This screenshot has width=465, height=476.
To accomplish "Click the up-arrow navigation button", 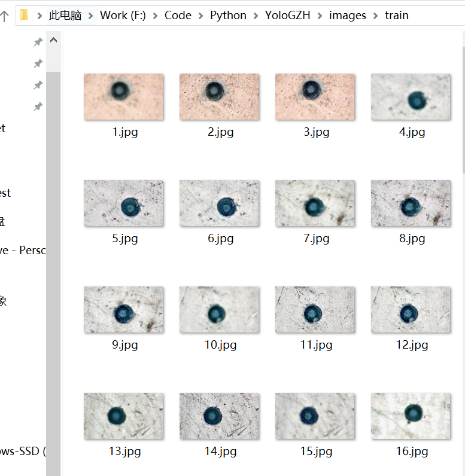I will point(4,16).
